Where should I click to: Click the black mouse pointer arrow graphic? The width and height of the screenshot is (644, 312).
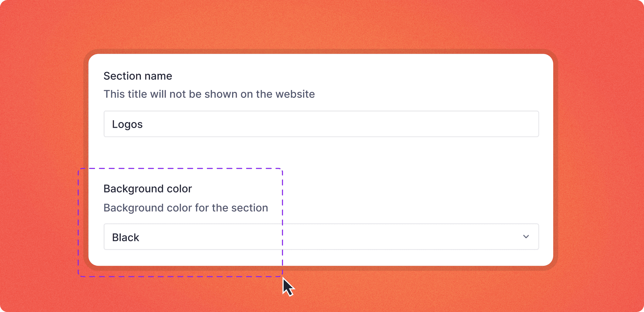point(287,287)
